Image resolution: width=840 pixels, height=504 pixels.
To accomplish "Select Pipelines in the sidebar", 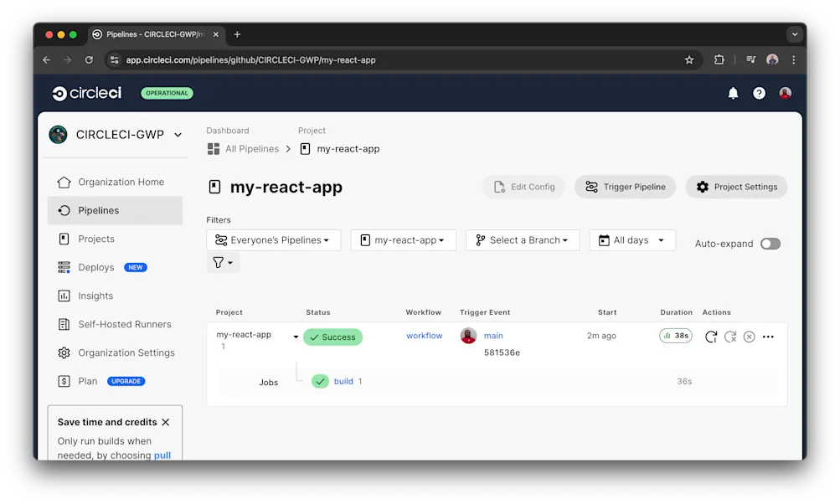I will point(116,210).
